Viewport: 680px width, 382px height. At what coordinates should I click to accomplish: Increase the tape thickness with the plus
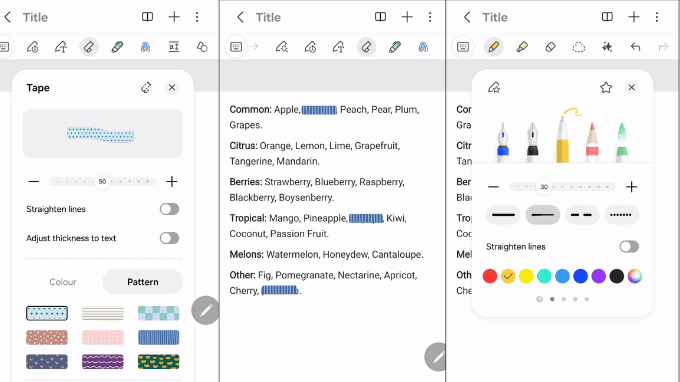click(172, 181)
